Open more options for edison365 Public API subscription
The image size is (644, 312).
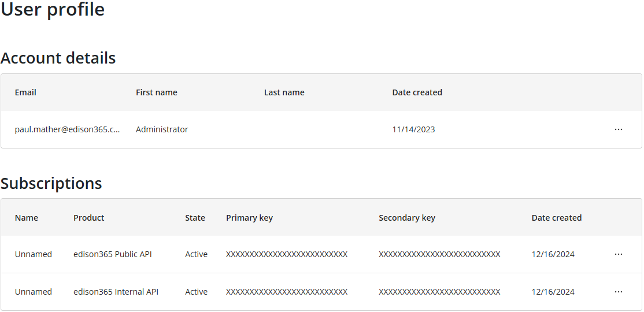tap(619, 254)
